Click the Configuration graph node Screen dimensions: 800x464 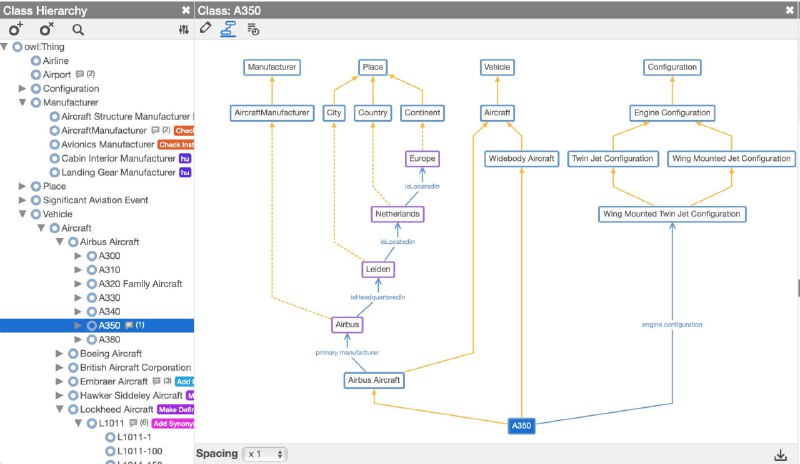click(x=672, y=67)
